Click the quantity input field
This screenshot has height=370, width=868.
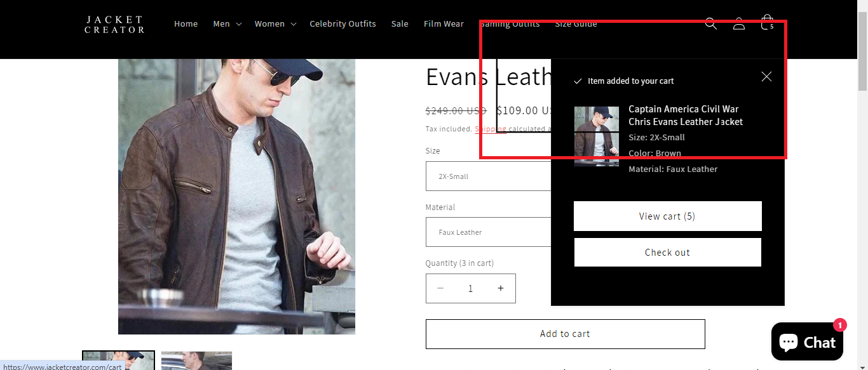(470, 288)
